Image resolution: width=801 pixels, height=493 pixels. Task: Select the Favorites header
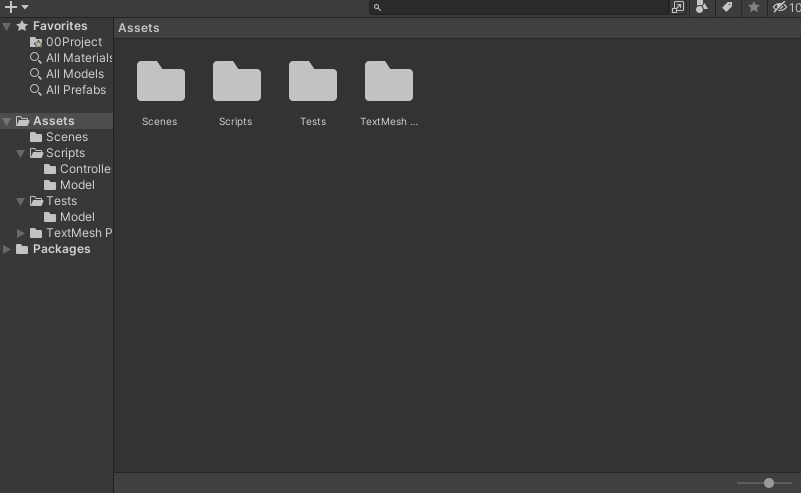point(60,26)
